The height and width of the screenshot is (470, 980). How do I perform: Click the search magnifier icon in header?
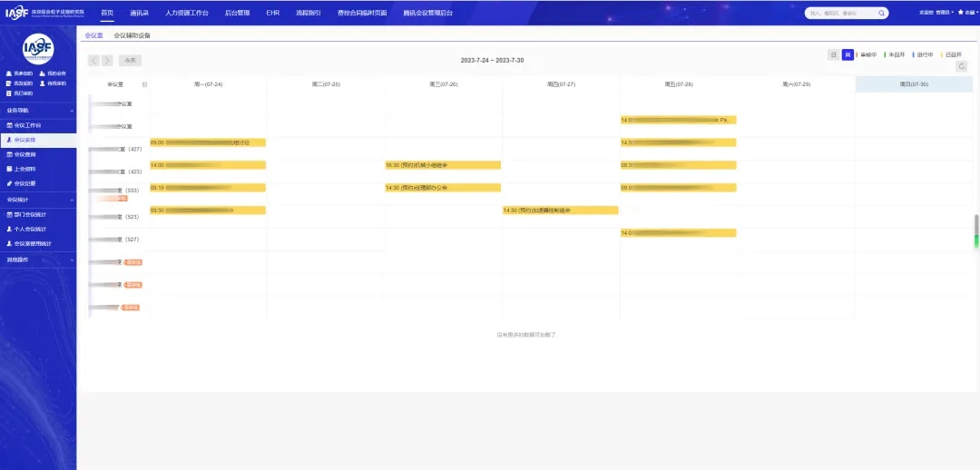[883, 13]
